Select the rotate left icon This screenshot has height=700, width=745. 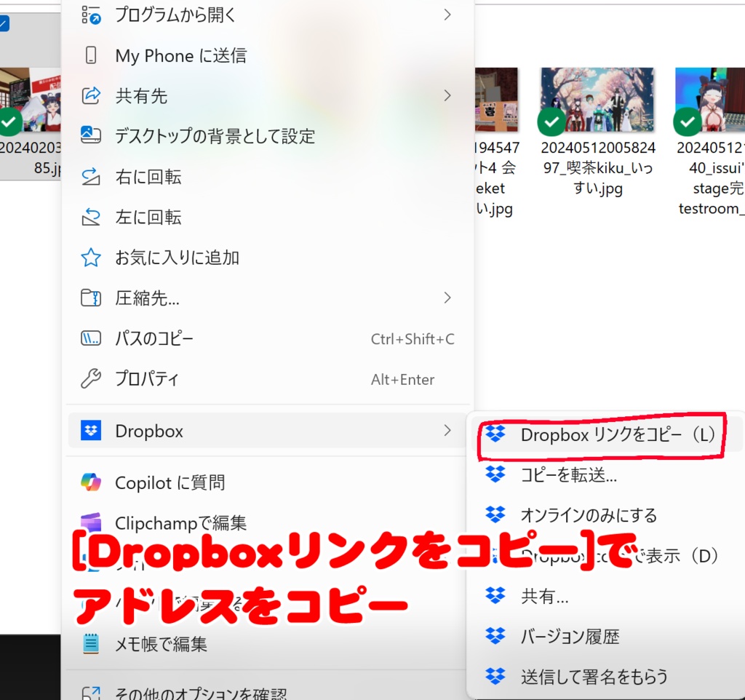(91, 217)
